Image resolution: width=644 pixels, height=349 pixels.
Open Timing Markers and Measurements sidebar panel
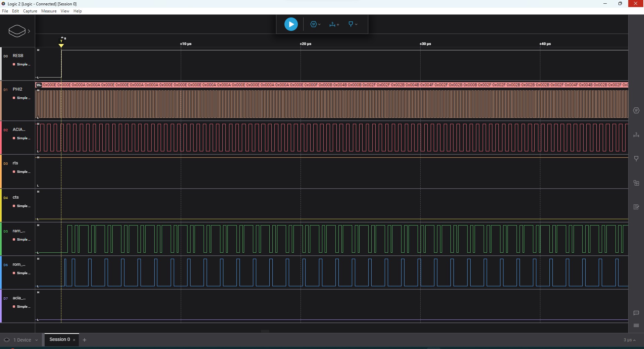(636, 135)
